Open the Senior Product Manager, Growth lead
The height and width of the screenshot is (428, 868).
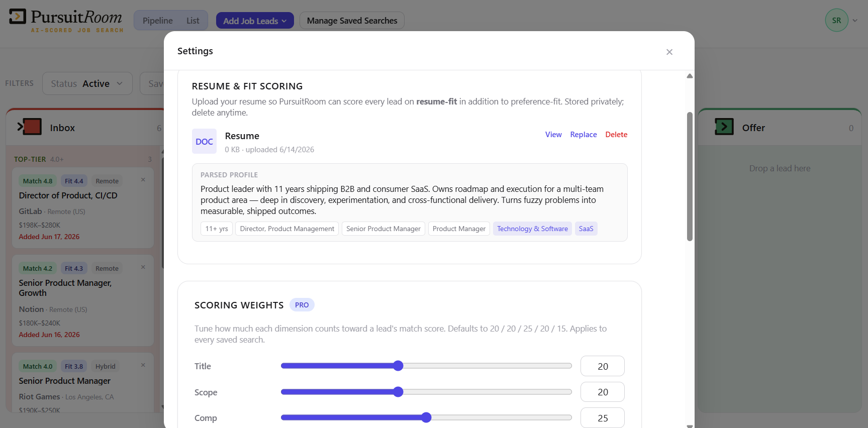click(x=65, y=288)
